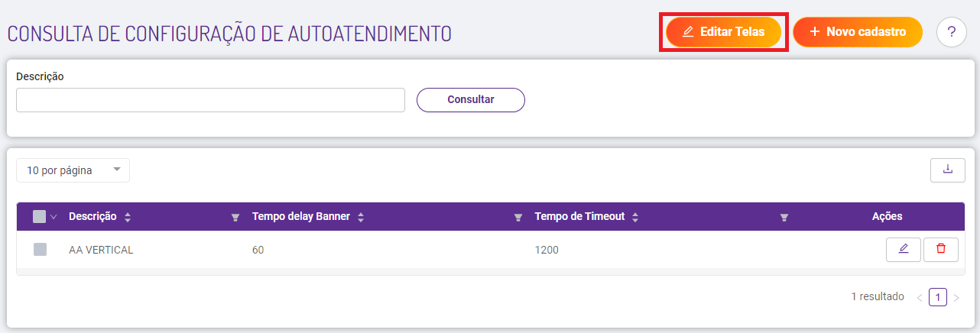
Task: Click the Novo cadastro button
Action: coord(858,32)
